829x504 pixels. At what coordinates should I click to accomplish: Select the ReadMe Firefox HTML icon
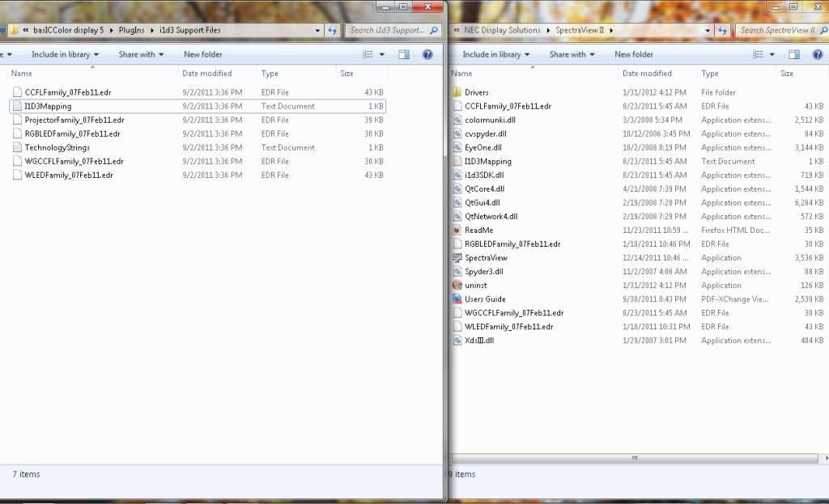pyautogui.click(x=457, y=231)
